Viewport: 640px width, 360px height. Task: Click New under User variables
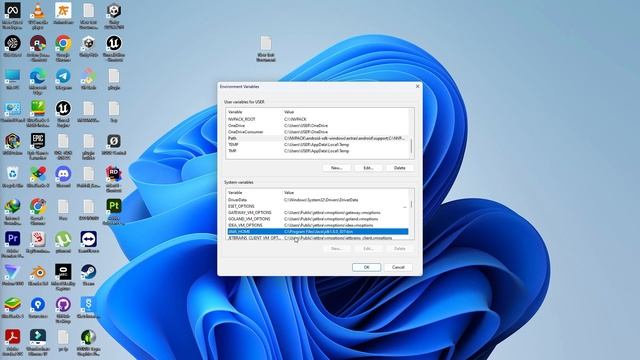click(x=336, y=168)
